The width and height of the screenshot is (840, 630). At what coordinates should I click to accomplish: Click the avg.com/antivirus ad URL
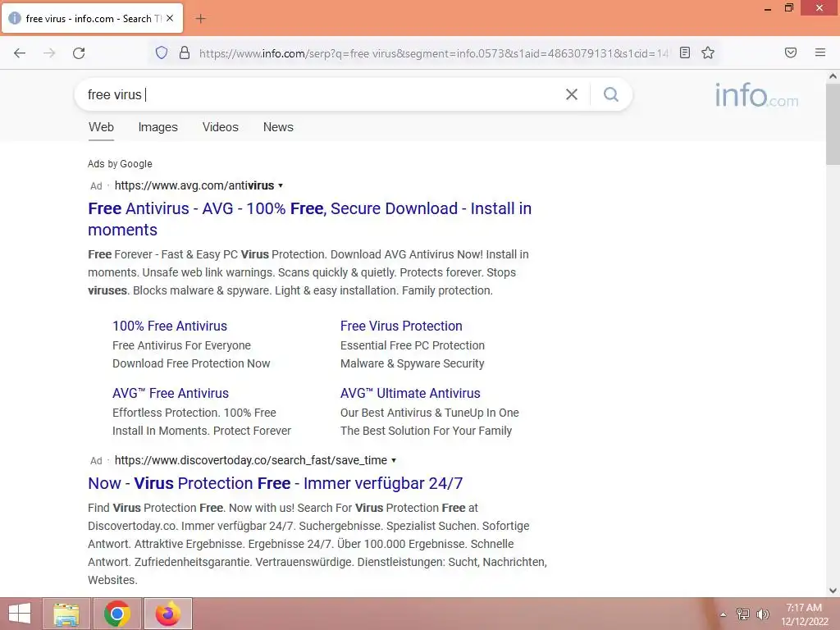[x=194, y=185]
